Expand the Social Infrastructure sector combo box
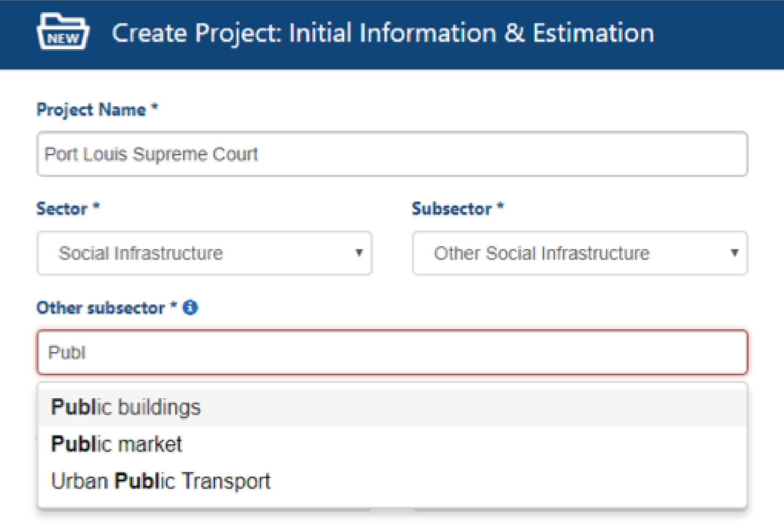 (204, 253)
